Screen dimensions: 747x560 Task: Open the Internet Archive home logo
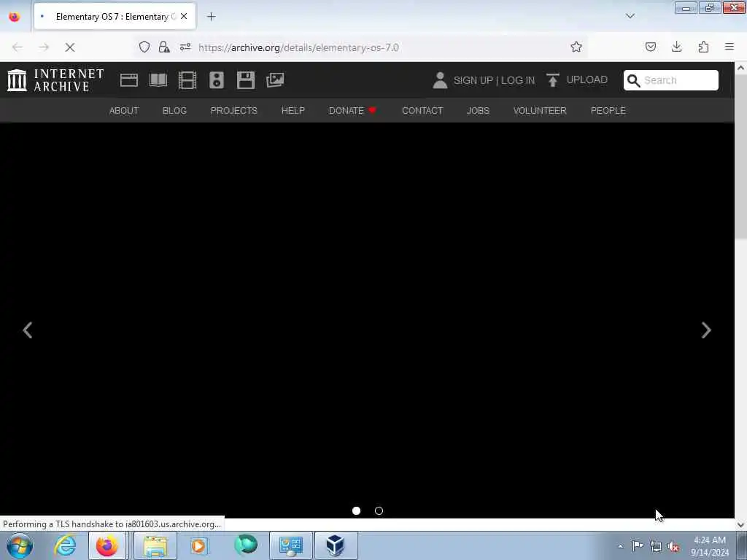pyautogui.click(x=55, y=80)
